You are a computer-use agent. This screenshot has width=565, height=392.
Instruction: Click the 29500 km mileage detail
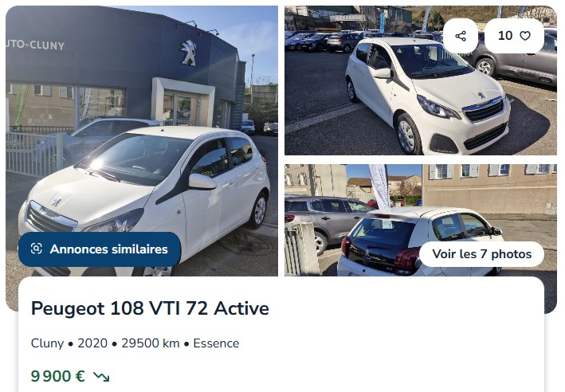[151, 343]
